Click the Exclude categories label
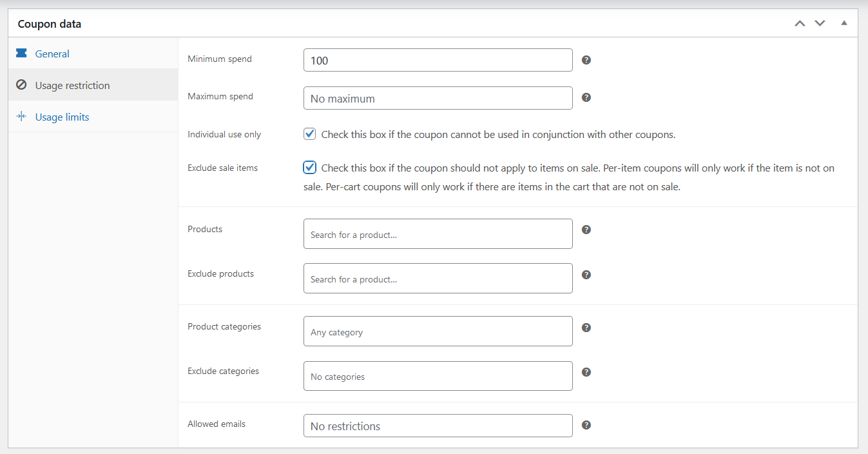The image size is (868, 454). tap(223, 371)
